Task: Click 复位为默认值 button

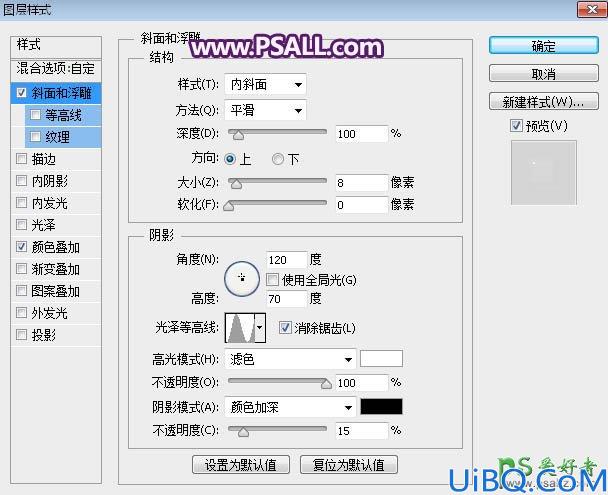Action: [x=349, y=464]
